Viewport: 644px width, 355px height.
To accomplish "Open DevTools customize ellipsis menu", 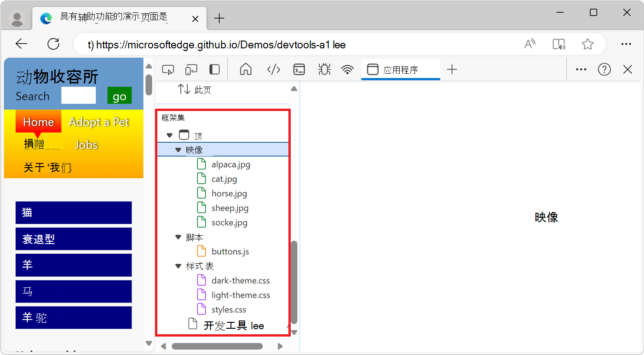I will pyautogui.click(x=581, y=70).
